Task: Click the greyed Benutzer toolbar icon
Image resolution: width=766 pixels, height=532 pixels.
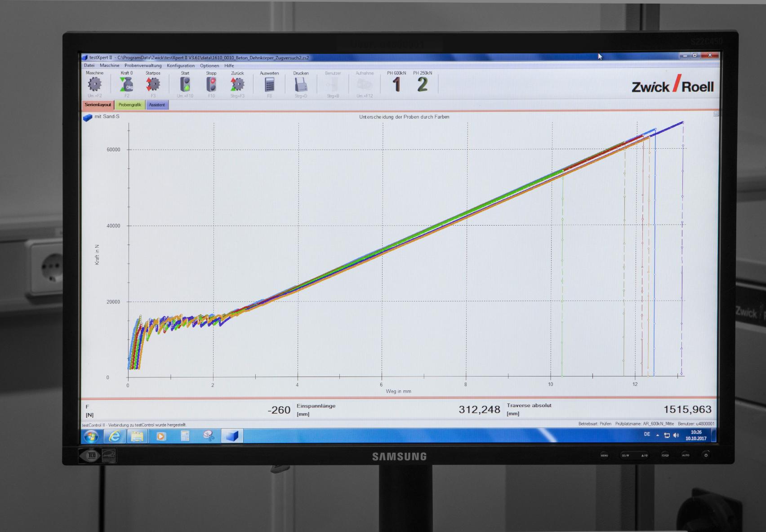Action: 333,84
